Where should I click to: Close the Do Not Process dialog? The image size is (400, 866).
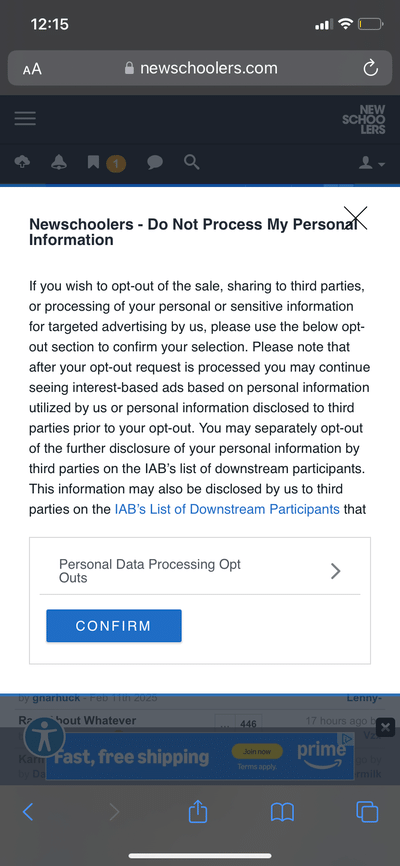[x=355, y=218]
